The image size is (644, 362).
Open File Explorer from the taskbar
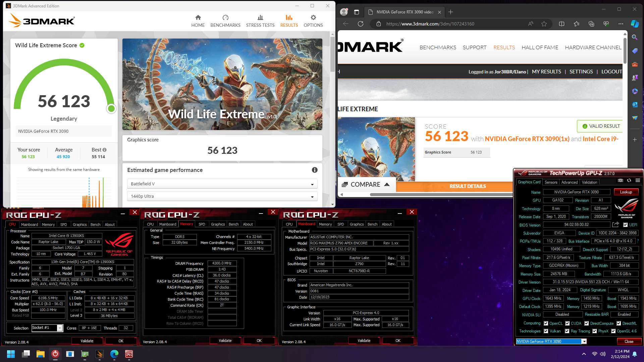[x=41, y=354]
